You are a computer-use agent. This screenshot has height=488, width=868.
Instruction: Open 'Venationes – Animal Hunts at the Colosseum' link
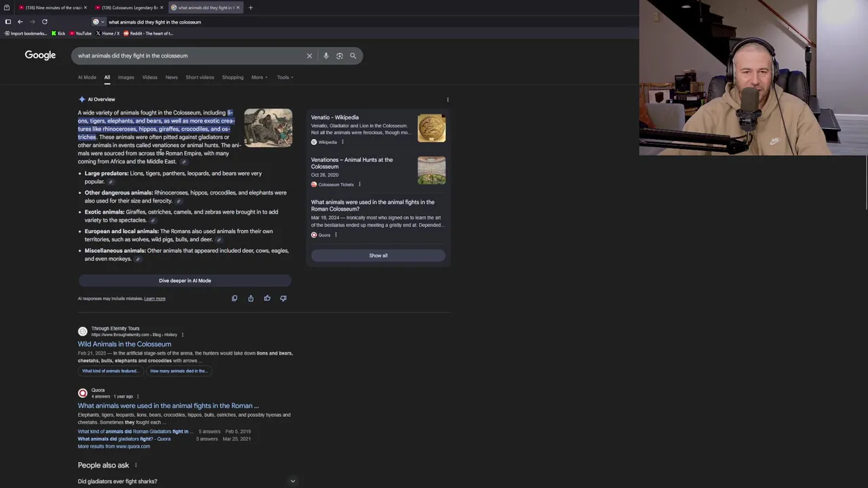point(353,163)
